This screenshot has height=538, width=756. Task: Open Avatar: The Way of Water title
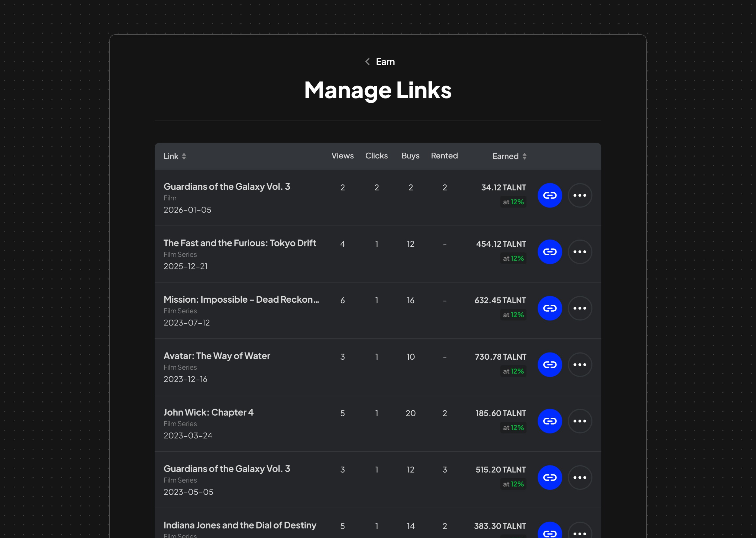[217, 356]
